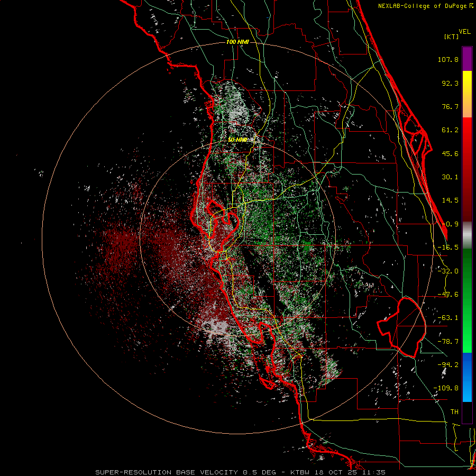Image resolution: width=476 pixels, height=476 pixels.
Task: Click the -63.1 velocity scale value
Action: (448, 318)
